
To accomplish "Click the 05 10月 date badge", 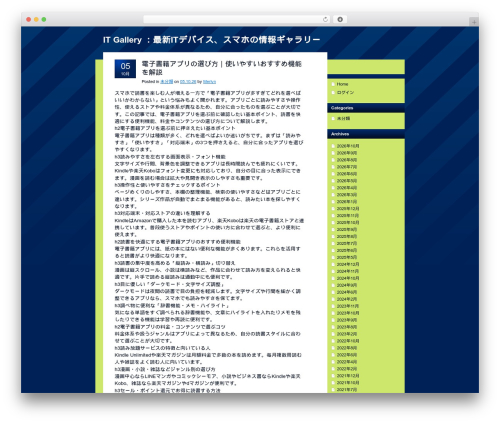I will point(125,69).
